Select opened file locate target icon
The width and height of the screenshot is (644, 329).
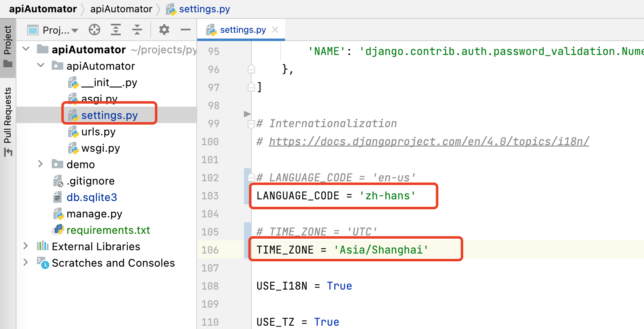(x=94, y=30)
